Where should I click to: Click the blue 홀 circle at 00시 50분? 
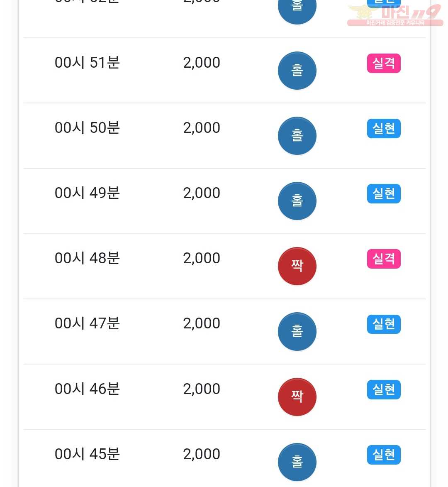(297, 136)
